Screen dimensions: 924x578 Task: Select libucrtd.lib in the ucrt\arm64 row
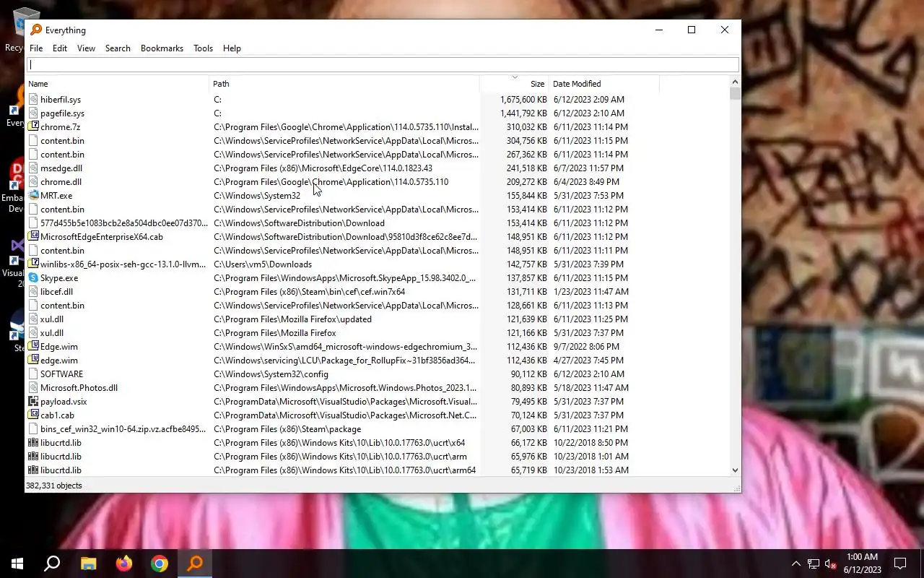click(61, 470)
